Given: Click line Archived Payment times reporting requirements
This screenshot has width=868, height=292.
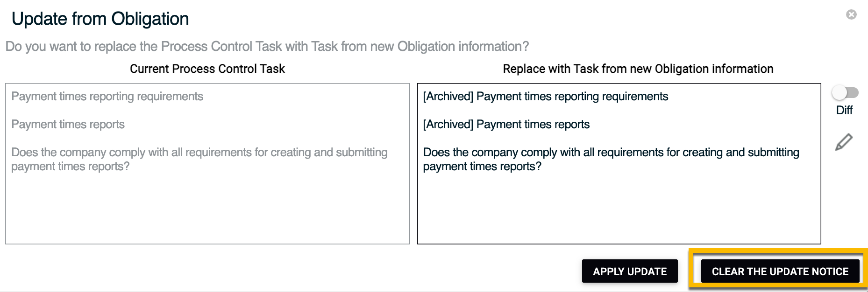Looking at the screenshot, I should [546, 97].
